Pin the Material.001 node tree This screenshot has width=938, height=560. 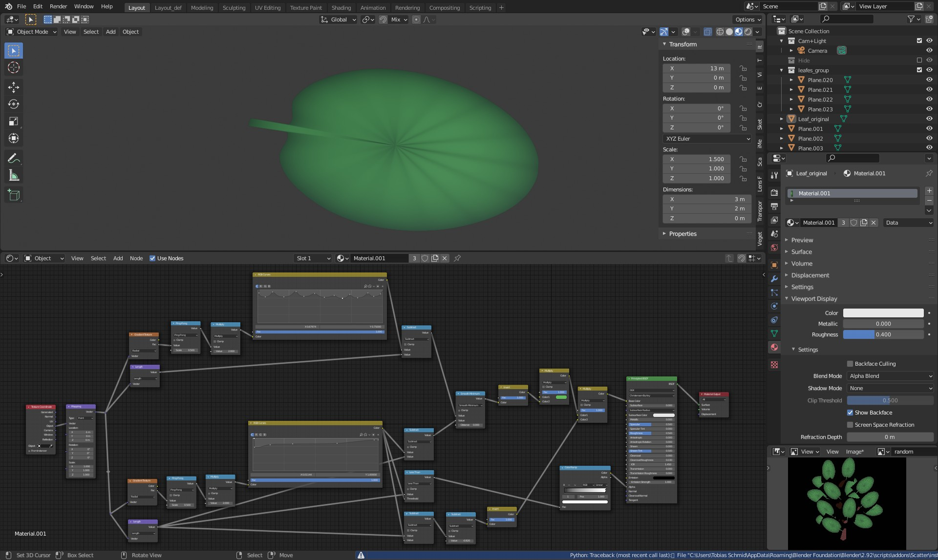click(457, 258)
